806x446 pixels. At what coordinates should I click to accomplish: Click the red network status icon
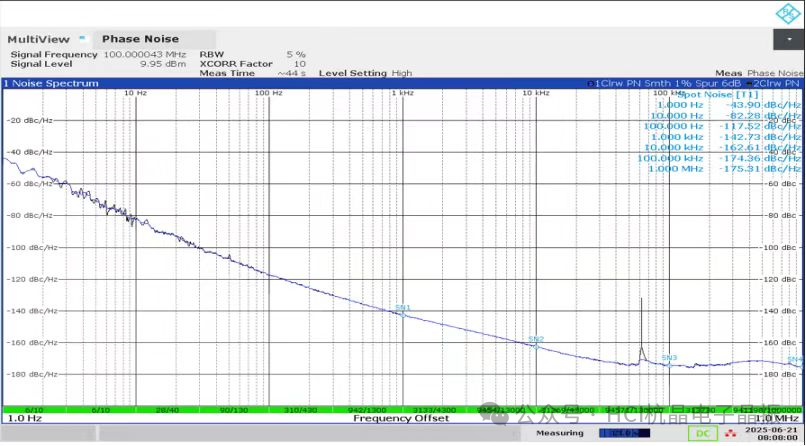[x=730, y=433]
